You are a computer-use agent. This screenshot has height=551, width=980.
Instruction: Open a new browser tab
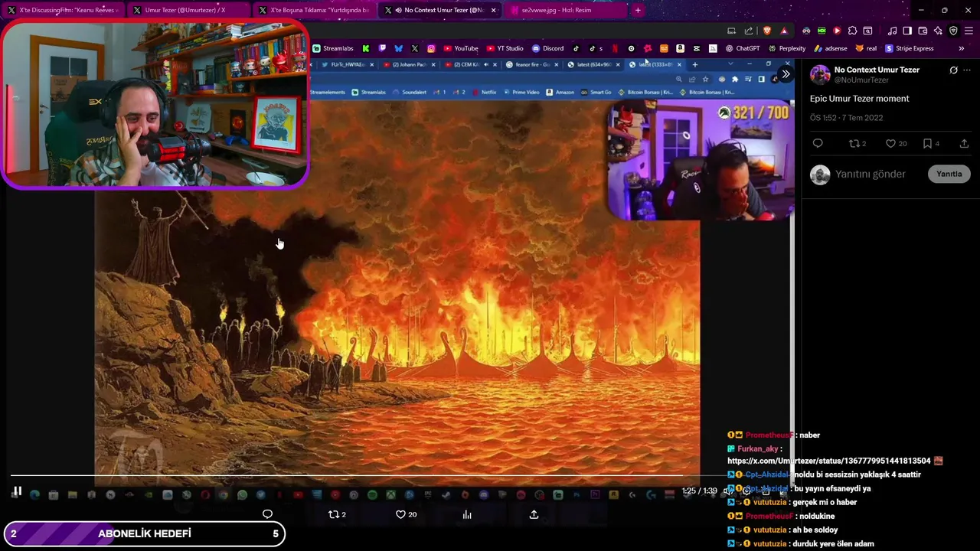pos(638,10)
